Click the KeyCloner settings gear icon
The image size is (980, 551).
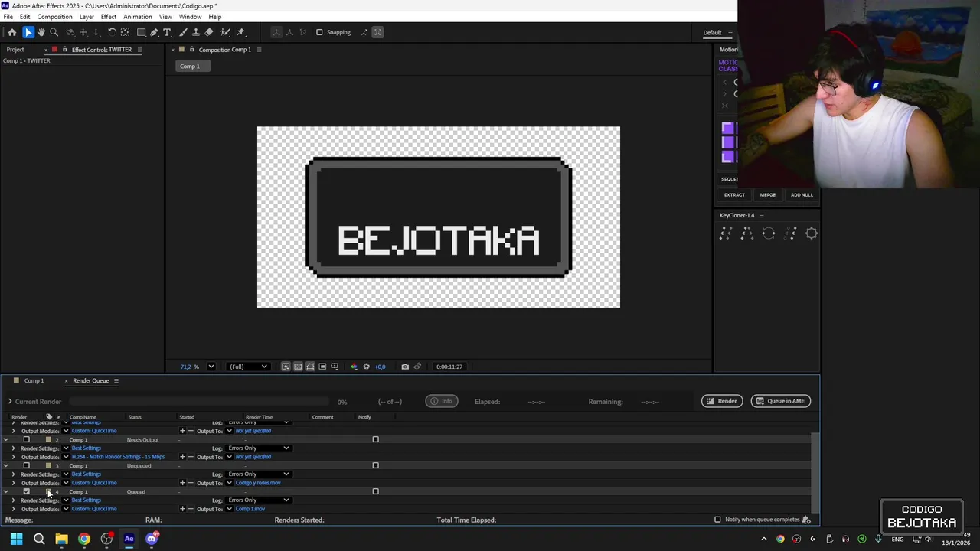coord(812,233)
